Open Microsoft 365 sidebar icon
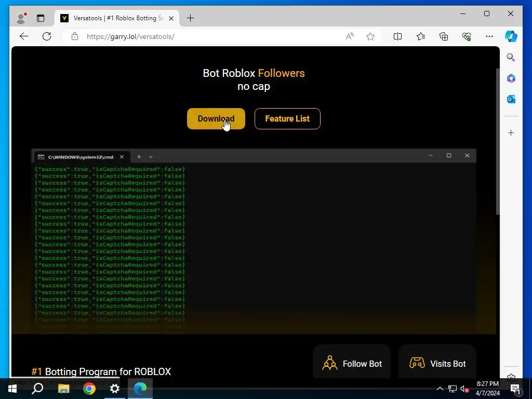This screenshot has height=399, width=532. (x=511, y=78)
